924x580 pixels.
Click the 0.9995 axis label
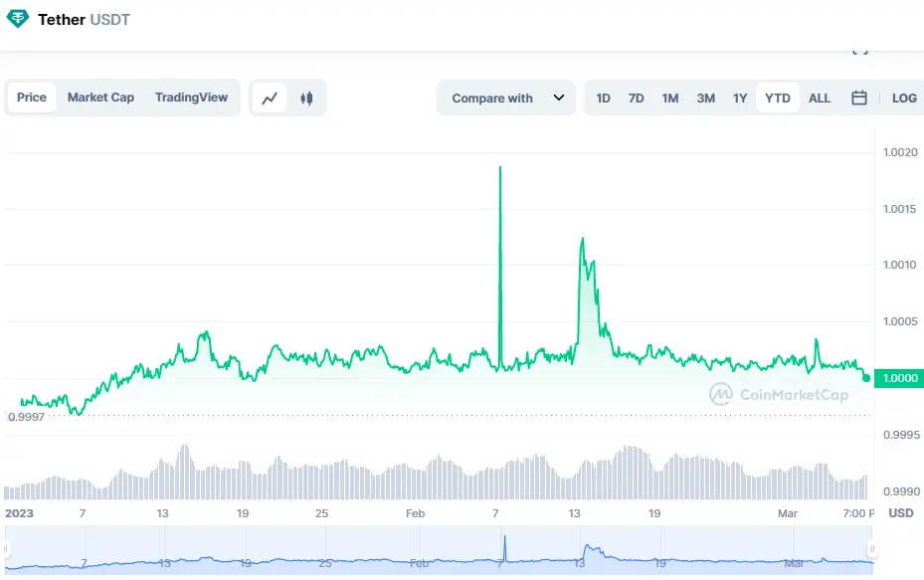901,435
